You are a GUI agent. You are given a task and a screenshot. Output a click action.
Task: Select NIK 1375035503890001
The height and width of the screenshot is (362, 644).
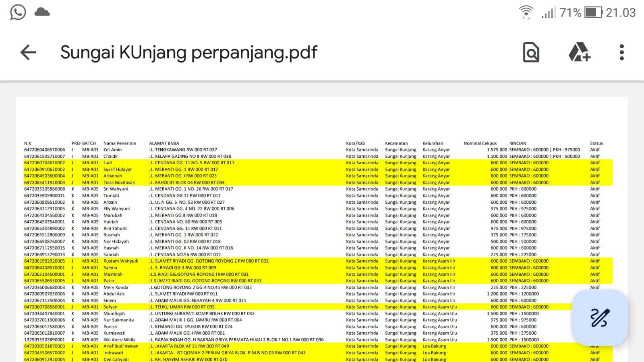(x=44, y=340)
